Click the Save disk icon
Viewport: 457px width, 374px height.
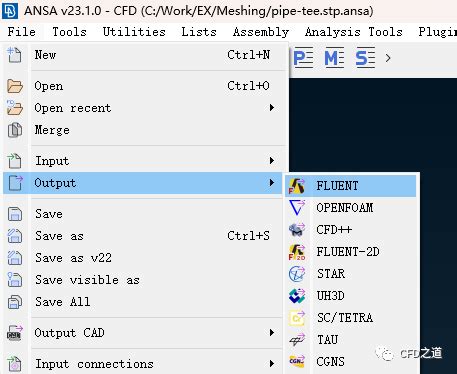(x=15, y=214)
